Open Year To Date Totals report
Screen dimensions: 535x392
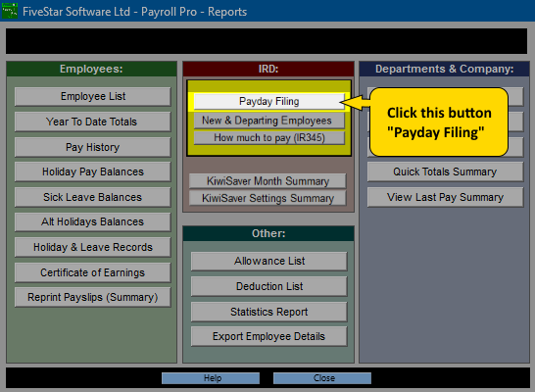(x=93, y=122)
